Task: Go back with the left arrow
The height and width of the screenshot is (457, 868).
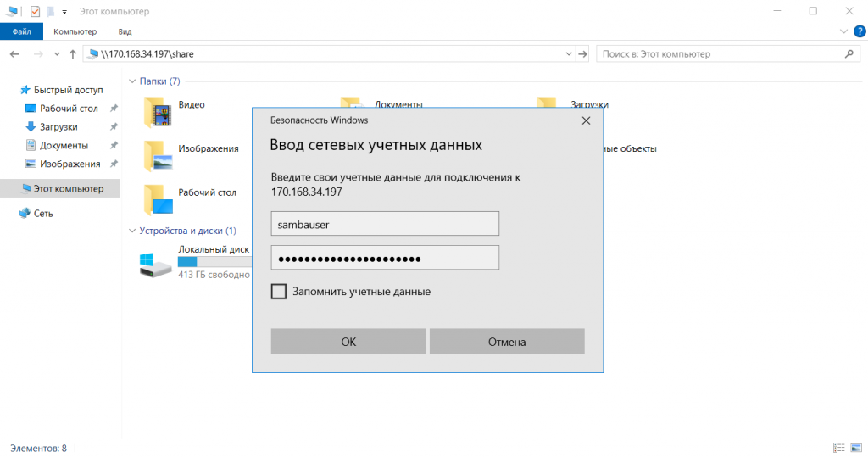Action: coord(15,53)
